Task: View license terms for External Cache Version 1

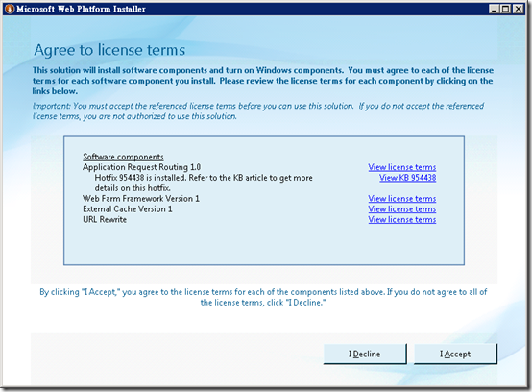Action: (x=402, y=209)
